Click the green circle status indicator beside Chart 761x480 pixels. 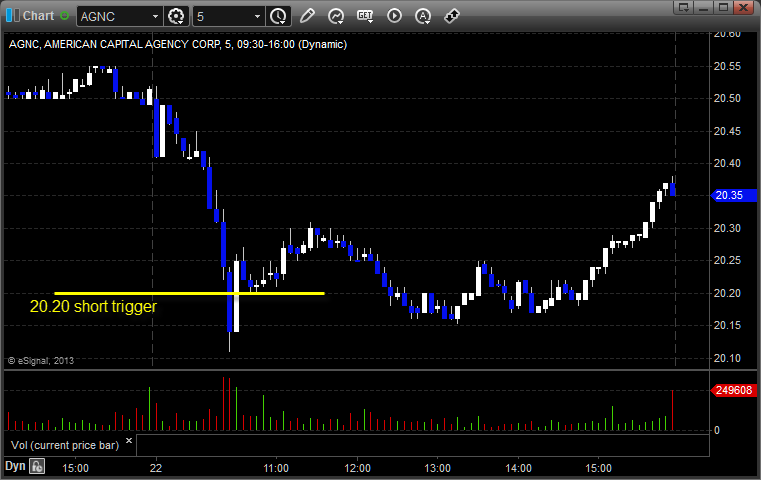pyautogui.click(x=65, y=16)
